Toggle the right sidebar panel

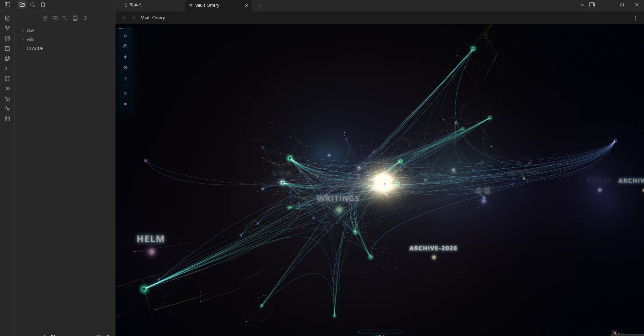pos(592,5)
